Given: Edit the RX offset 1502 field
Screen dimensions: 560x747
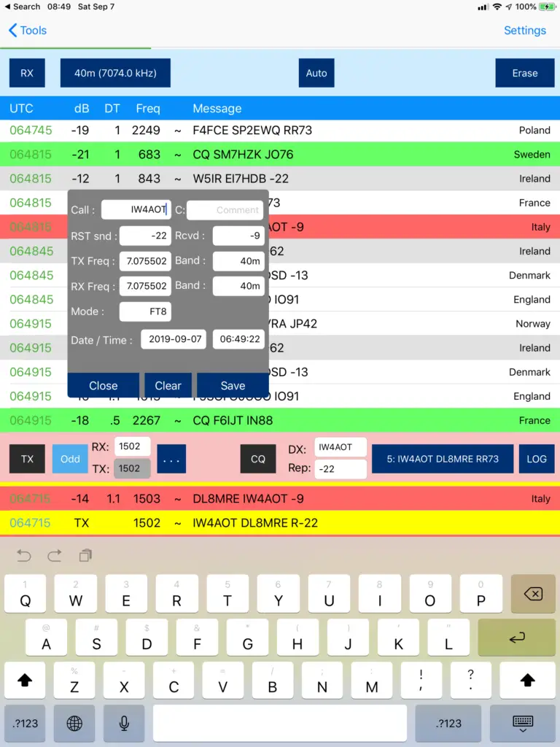Looking at the screenshot, I should pyautogui.click(x=133, y=446).
